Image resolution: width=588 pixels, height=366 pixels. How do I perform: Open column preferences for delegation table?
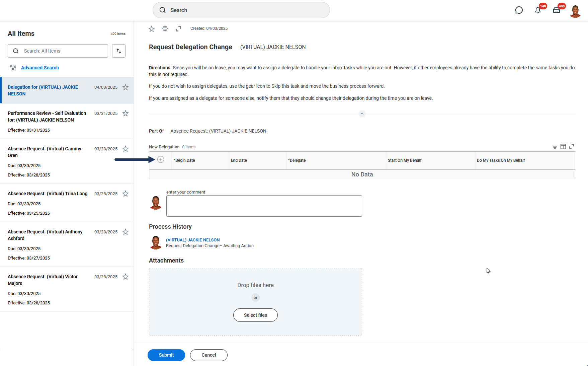coord(563,147)
